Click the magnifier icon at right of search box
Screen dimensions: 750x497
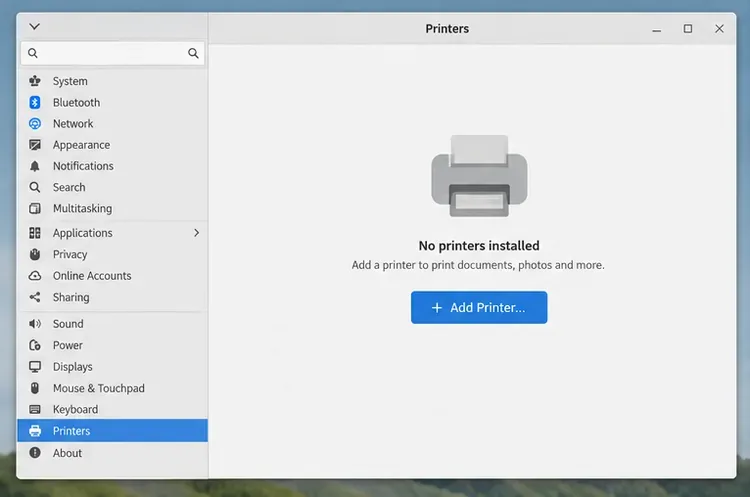click(193, 53)
